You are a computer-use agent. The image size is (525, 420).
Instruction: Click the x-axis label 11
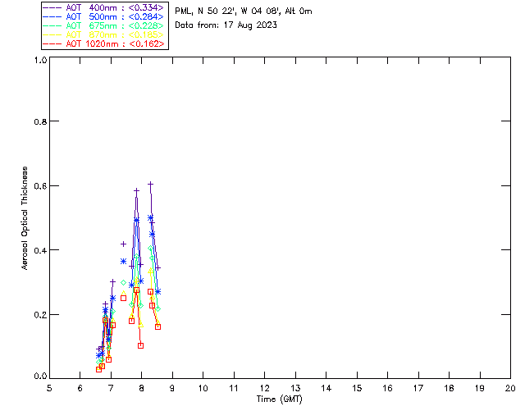tap(234, 388)
